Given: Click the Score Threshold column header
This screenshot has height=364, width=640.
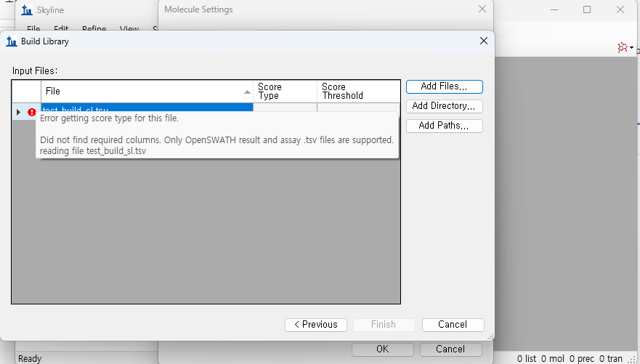Looking at the screenshot, I should pyautogui.click(x=357, y=92).
